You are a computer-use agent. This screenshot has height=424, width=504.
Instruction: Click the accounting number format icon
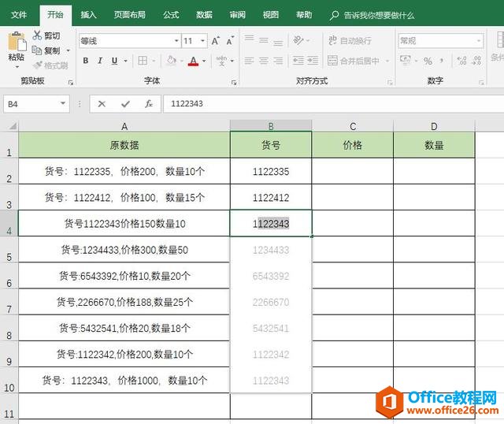pos(406,60)
